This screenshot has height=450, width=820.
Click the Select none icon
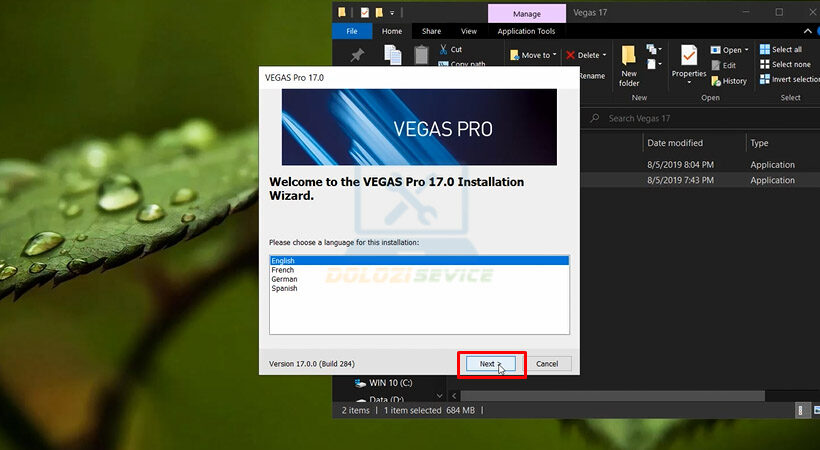[764, 64]
